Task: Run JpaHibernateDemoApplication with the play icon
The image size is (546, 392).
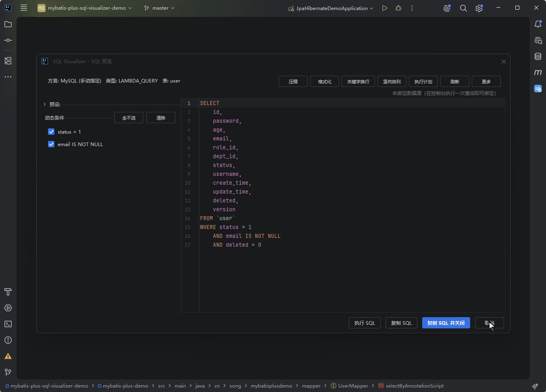Action: 385,8
